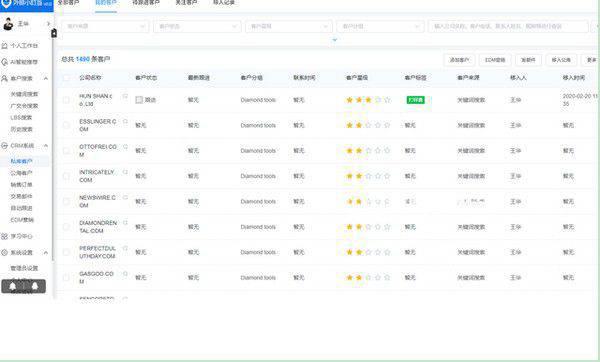
Task: Click the 移入公海 button
Action: click(x=561, y=60)
